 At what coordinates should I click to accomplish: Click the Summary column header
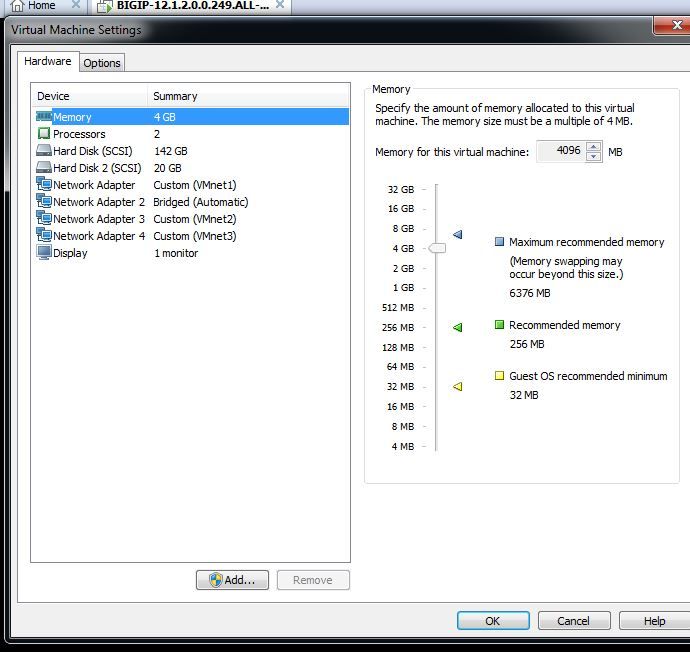[x=249, y=96]
